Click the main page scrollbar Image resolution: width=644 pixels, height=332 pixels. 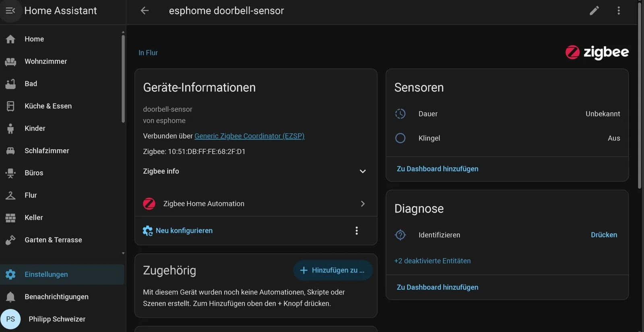point(640,95)
